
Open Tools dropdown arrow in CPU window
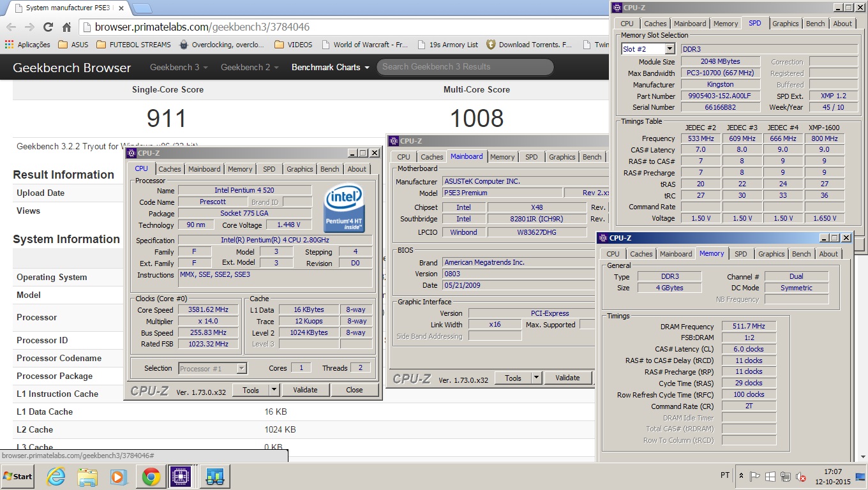point(274,390)
